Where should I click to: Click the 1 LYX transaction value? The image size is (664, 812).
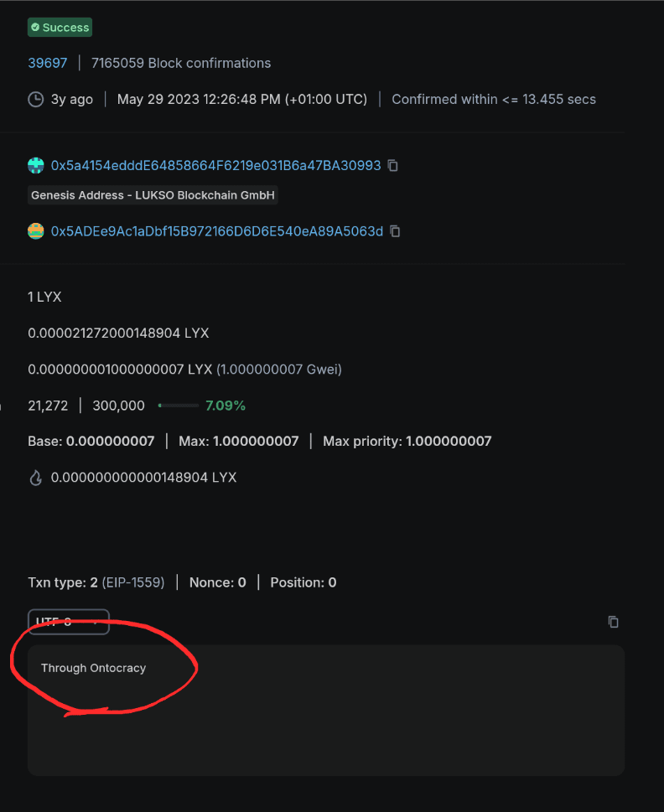tap(45, 297)
